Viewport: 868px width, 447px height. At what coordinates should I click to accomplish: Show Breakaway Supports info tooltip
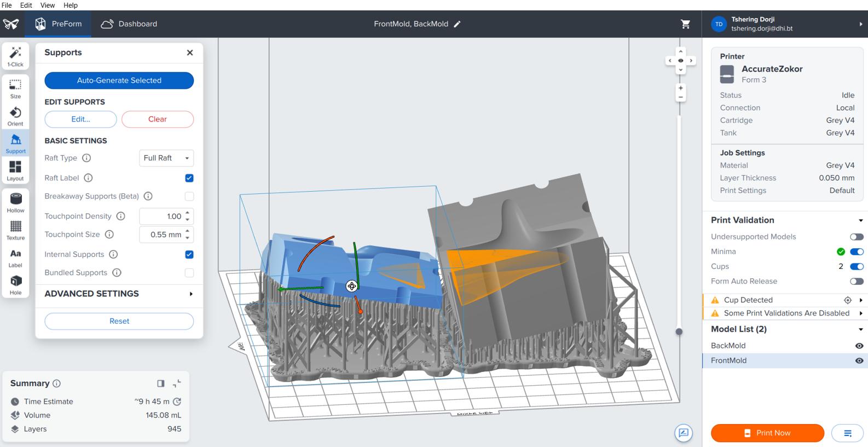tap(148, 196)
